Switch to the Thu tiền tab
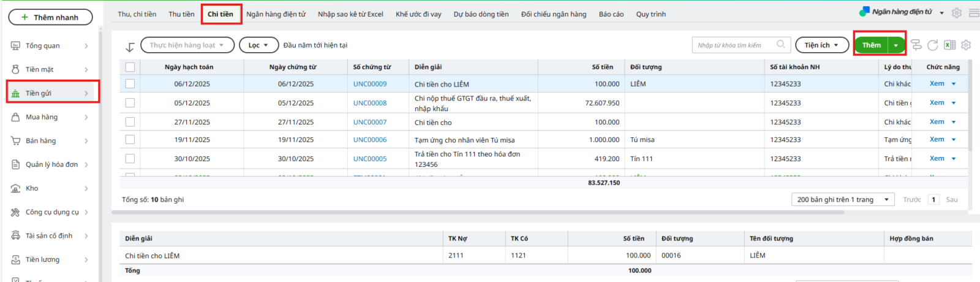980x282 pixels. 181,14
